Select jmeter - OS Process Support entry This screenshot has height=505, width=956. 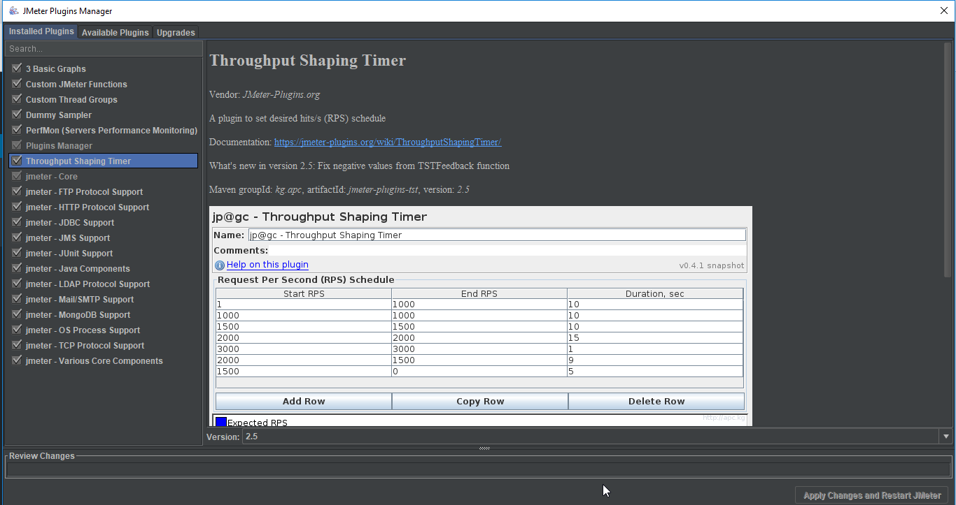[x=104, y=330]
